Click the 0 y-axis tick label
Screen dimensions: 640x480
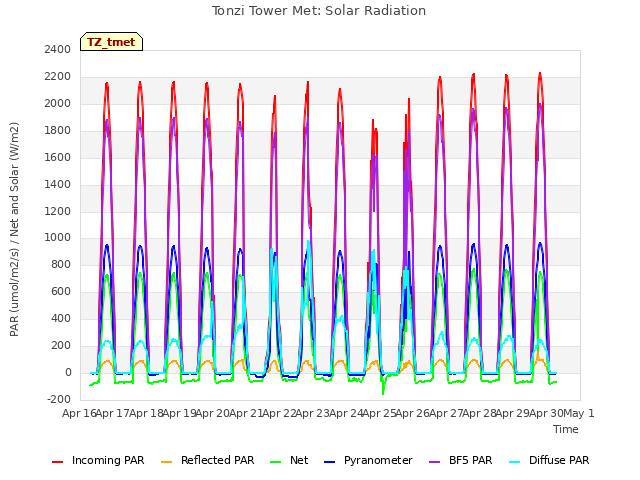coord(68,372)
